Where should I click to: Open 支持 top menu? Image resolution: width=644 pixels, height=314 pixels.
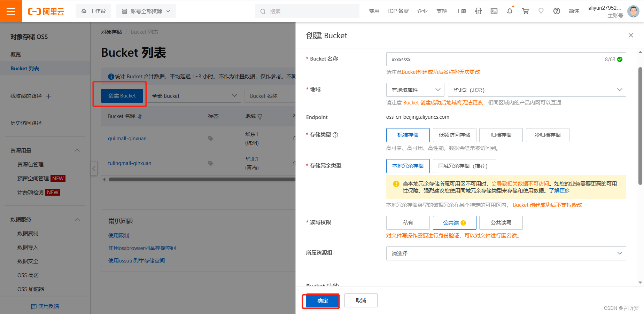pos(442,11)
